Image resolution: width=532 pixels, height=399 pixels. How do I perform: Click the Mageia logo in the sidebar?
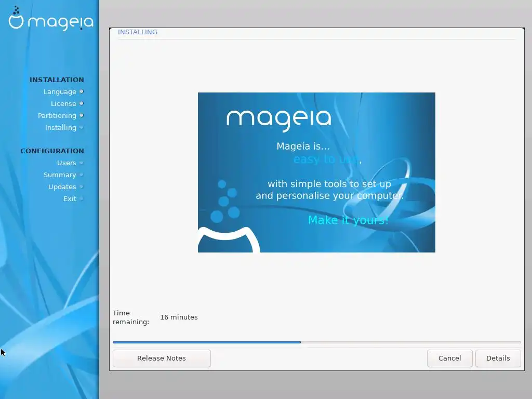(x=51, y=19)
